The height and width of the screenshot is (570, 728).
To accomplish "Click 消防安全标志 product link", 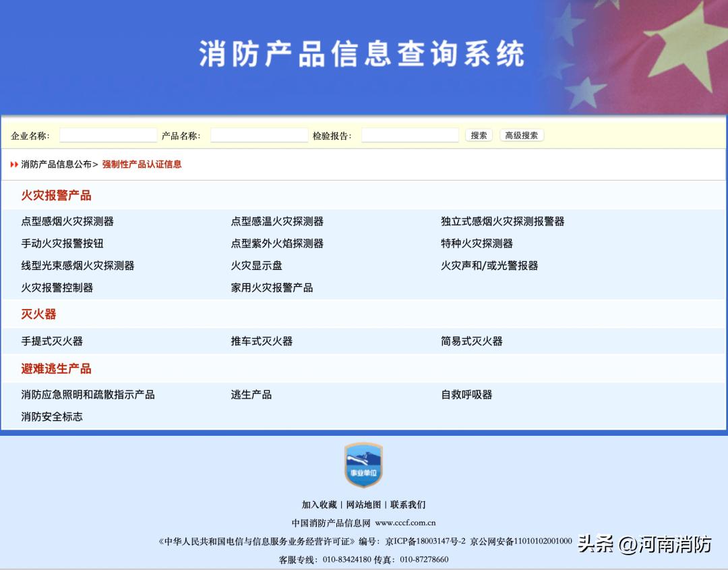I will click(x=51, y=417).
